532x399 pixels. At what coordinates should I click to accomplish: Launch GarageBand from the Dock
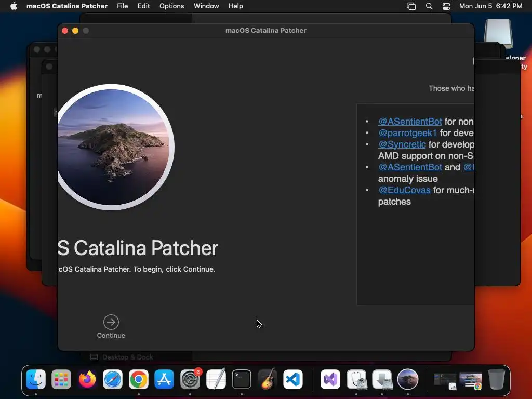[268, 379]
